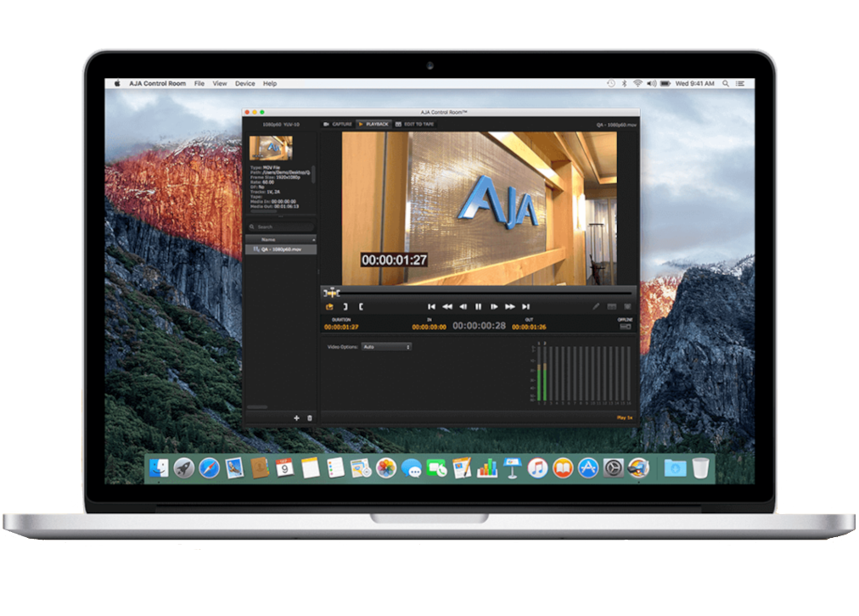Toggle the Offline indicator button

626,327
